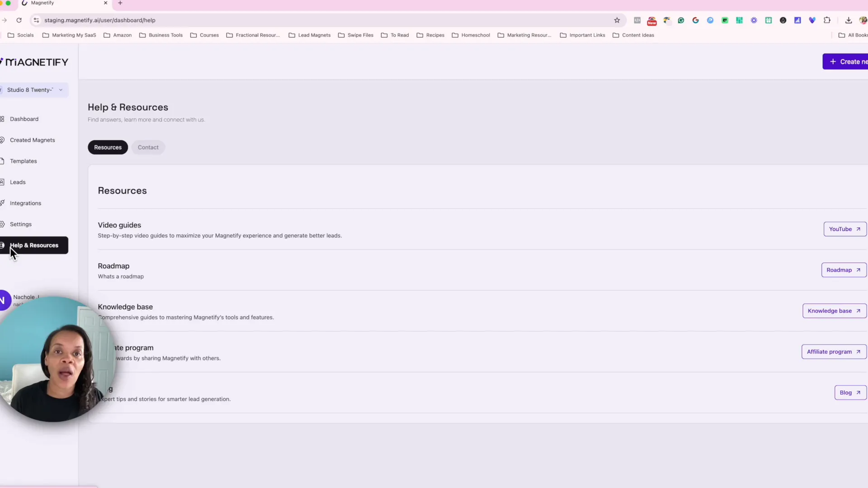The width and height of the screenshot is (868, 488).
Task: Click the gray code brackets extension icon
Action: click(x=637, y=20)
